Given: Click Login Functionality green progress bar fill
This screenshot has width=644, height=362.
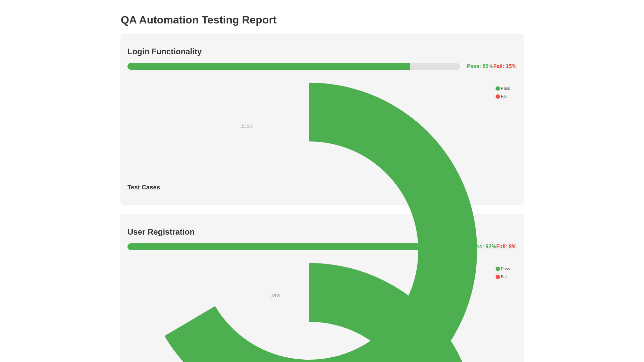Looking at the screenshot, I should 268,66.
